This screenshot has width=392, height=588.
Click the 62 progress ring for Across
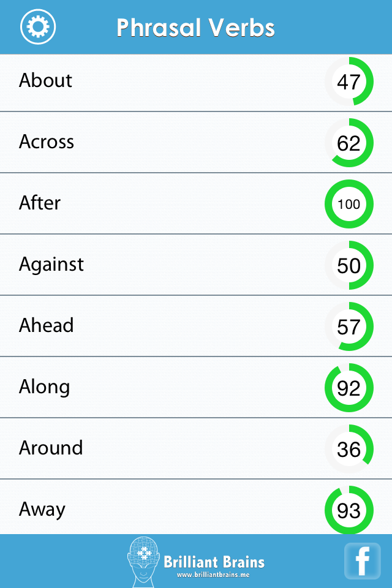(349, 143)
